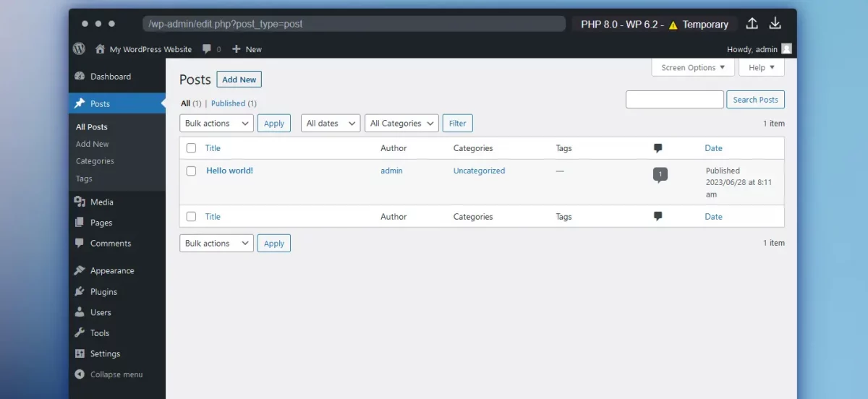The width and height of the screenshot is (868, 399).
Task: Click the Filter button
Action: [x=458, y=124]
